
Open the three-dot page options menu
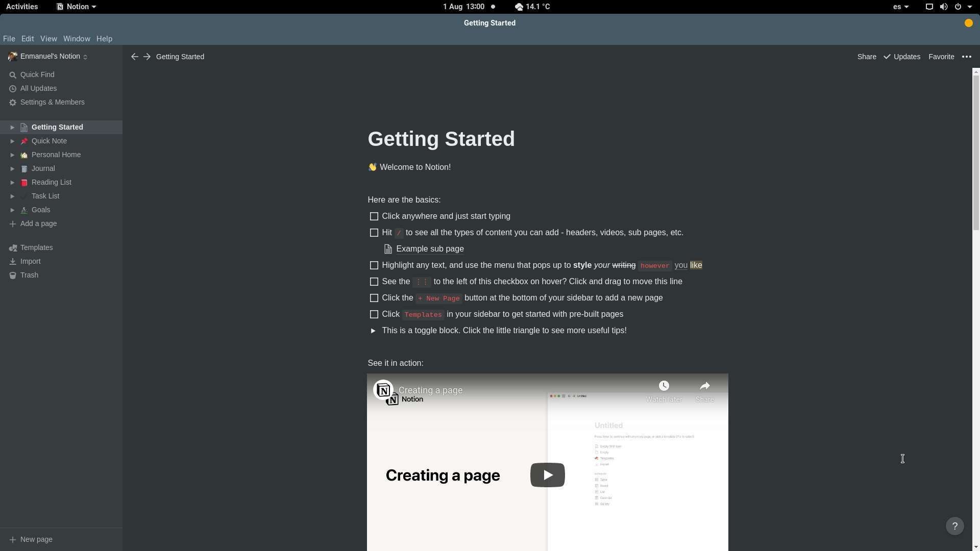pyautogui.click(x=966, y=57)
